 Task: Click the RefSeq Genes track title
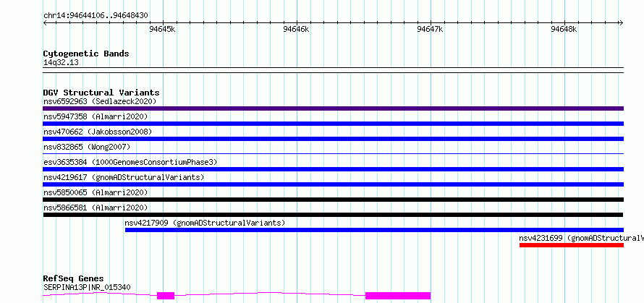click(x=73, y=279)
